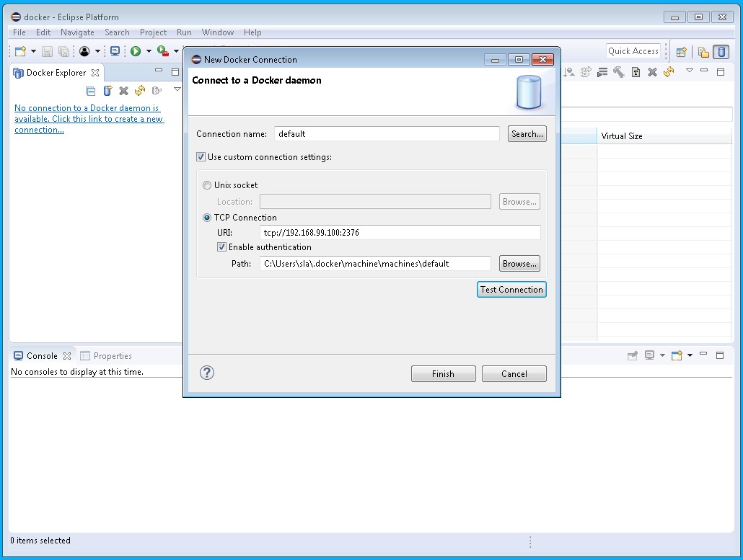743x560 pixels.
Task: Open the Docker Explorer view menu triangle
Action: point(177,89)
